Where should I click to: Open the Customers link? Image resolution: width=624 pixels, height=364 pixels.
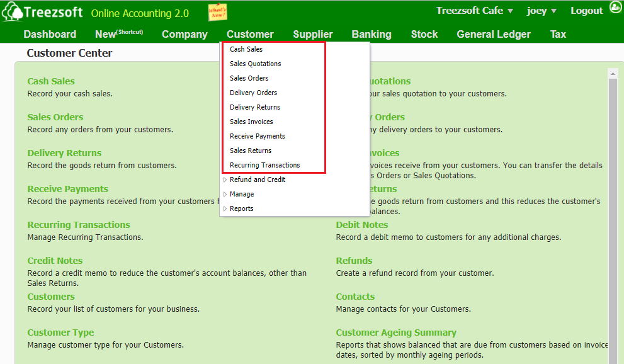[51, 297]
